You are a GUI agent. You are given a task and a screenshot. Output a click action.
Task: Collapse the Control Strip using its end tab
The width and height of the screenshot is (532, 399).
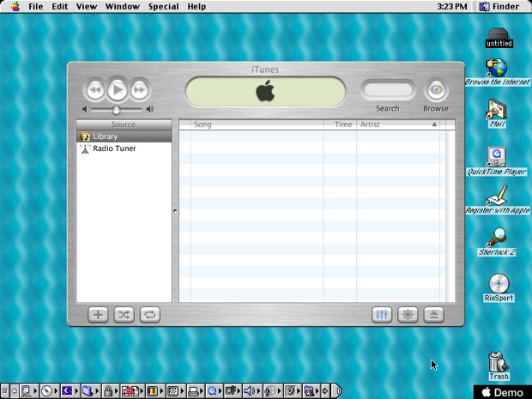coord(336,391)
